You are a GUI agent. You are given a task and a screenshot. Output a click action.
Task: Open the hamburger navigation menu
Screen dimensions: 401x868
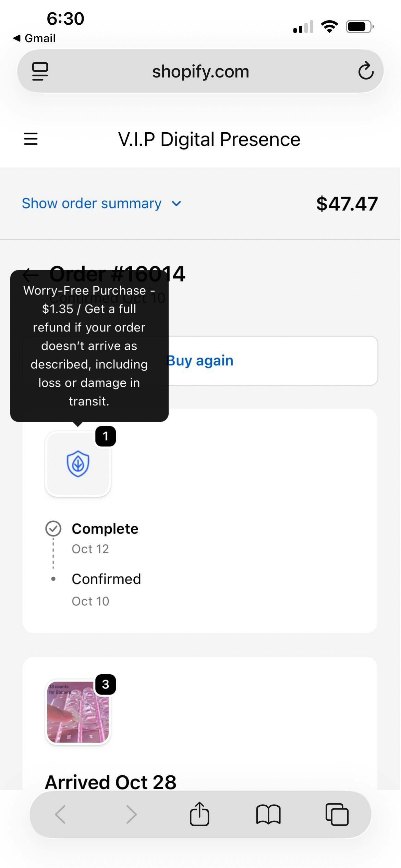point(31,139)
